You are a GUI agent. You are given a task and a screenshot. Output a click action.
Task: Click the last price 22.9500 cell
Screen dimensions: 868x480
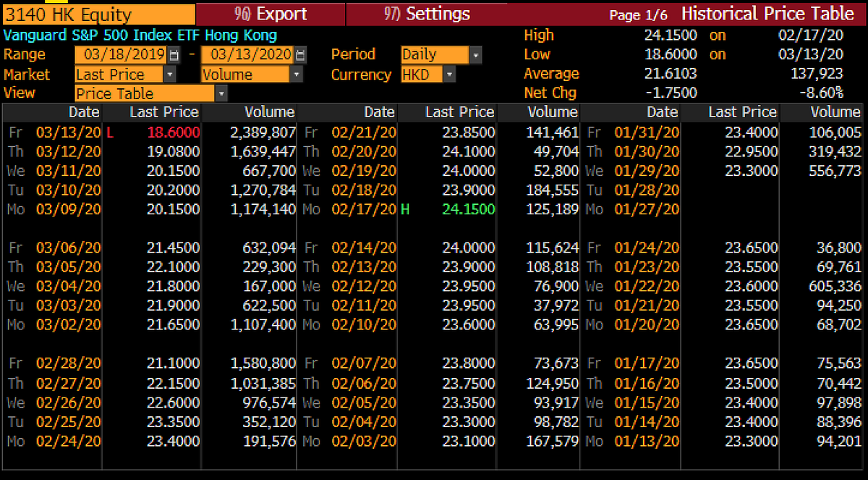[752, 152]
